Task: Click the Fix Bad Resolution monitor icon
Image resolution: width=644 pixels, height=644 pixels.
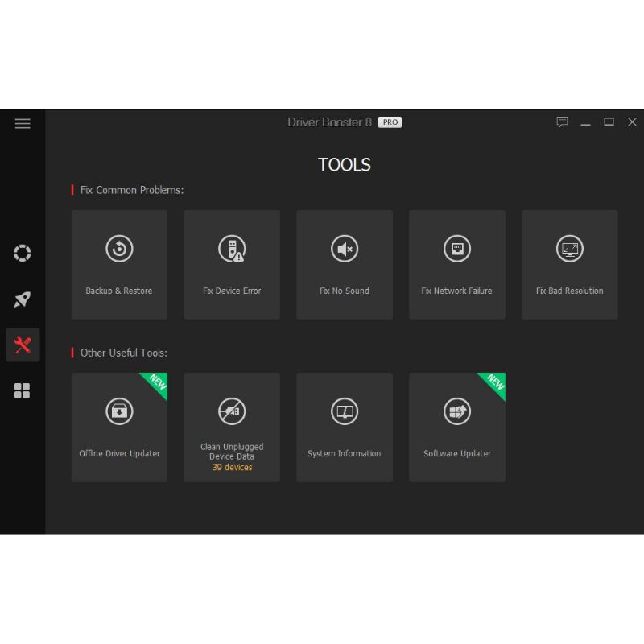Action: (569, 249)
